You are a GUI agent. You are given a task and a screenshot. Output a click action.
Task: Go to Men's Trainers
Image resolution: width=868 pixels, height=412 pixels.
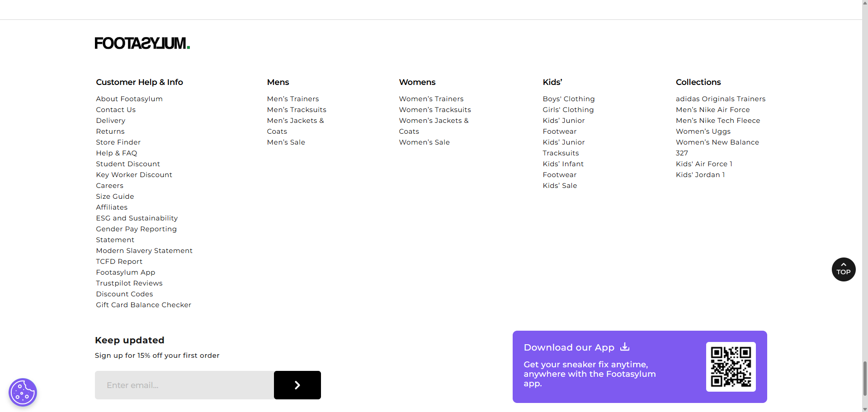[292, 99]
